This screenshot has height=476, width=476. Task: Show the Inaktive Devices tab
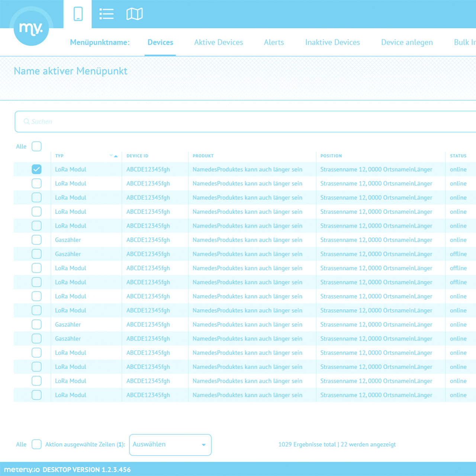tap(332, 42)
